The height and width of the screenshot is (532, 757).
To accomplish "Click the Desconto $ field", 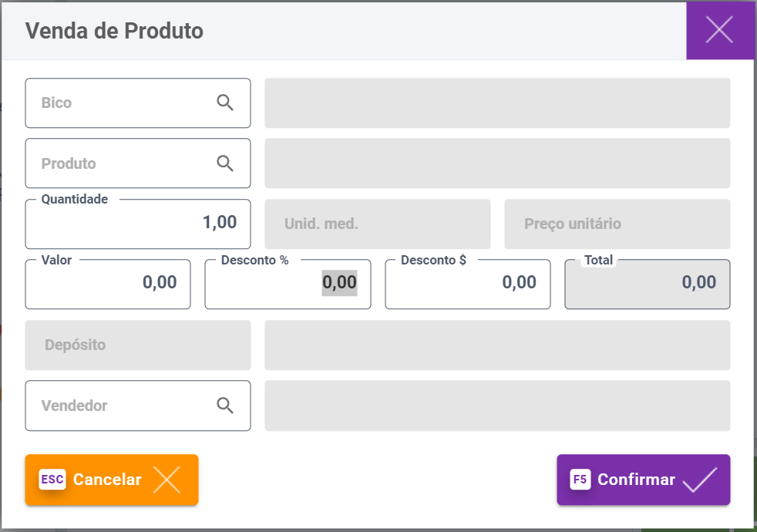I will pos(467,284).
